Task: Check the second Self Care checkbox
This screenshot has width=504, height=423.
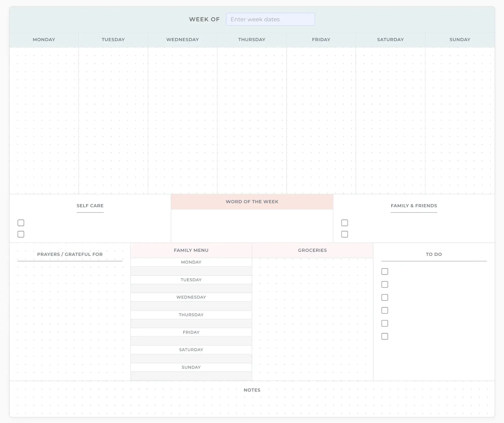Action: [x=21, y=234]
